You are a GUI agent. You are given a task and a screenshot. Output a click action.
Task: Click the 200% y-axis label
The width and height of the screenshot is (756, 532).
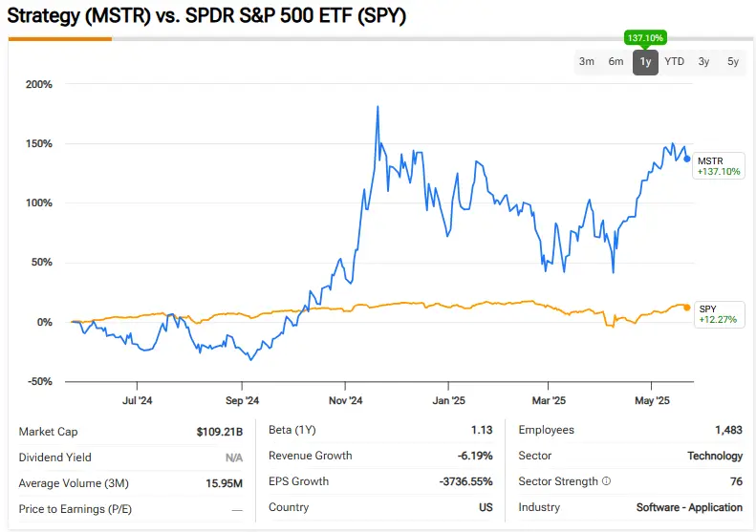39,84
